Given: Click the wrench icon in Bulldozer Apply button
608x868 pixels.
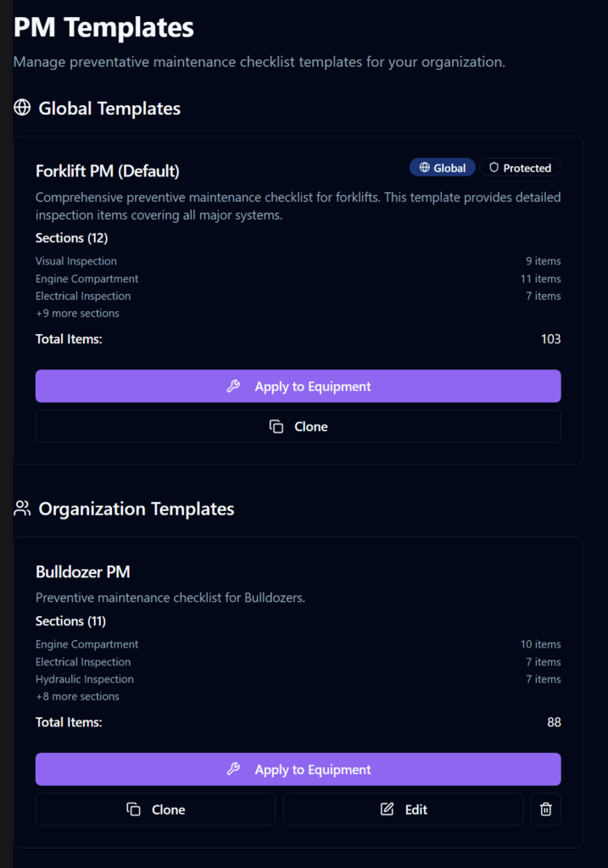Looking at the screenshot, I should click(x=234, y=770).
